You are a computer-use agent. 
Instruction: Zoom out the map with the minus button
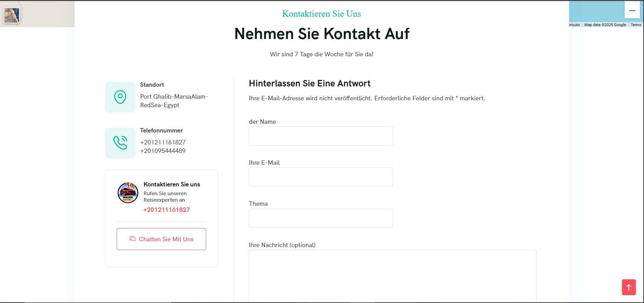632,11
